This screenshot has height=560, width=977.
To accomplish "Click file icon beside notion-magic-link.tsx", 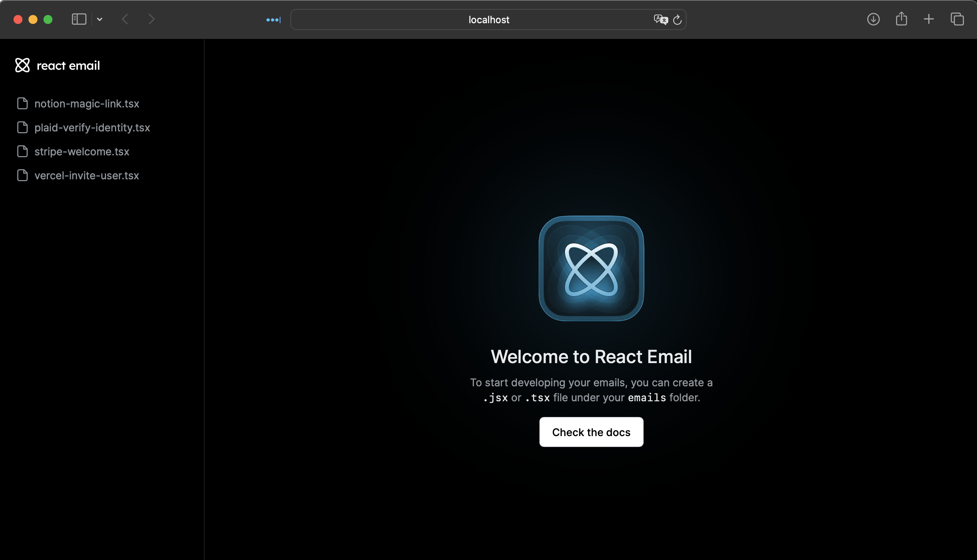I will [x=22, y=103].
